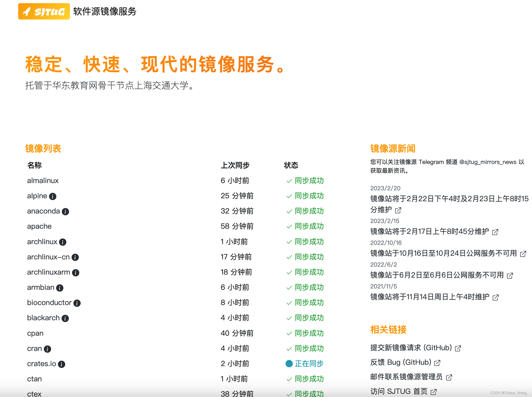Open the info icon next to alpine mirror
The width and height of the screenshot is (532, 397).
tap(53, 196)
